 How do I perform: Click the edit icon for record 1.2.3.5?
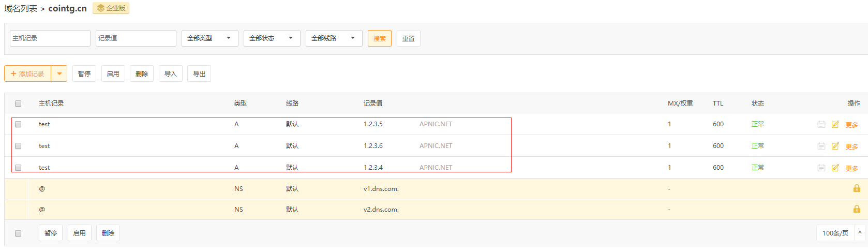pos(835,124)
